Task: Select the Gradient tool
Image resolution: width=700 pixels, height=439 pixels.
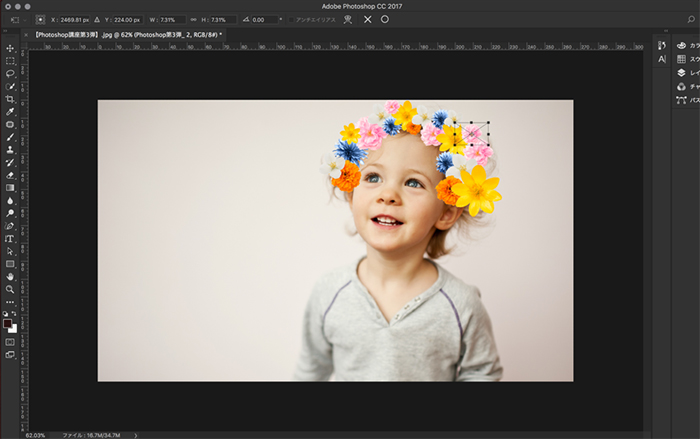Action: (10, 188)
